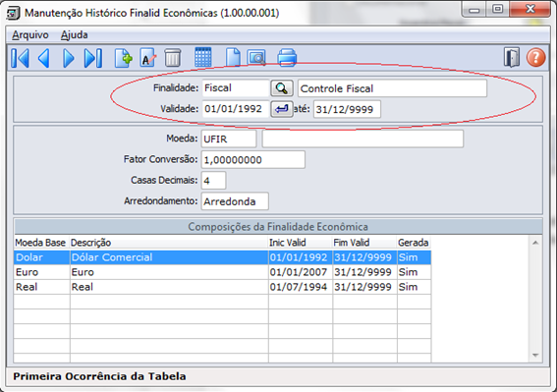Viewport: 557px width, 392px height.
Task: Minimize the Manutenção Histórico window
Action: pyautogui.click(x=474, y=10)
